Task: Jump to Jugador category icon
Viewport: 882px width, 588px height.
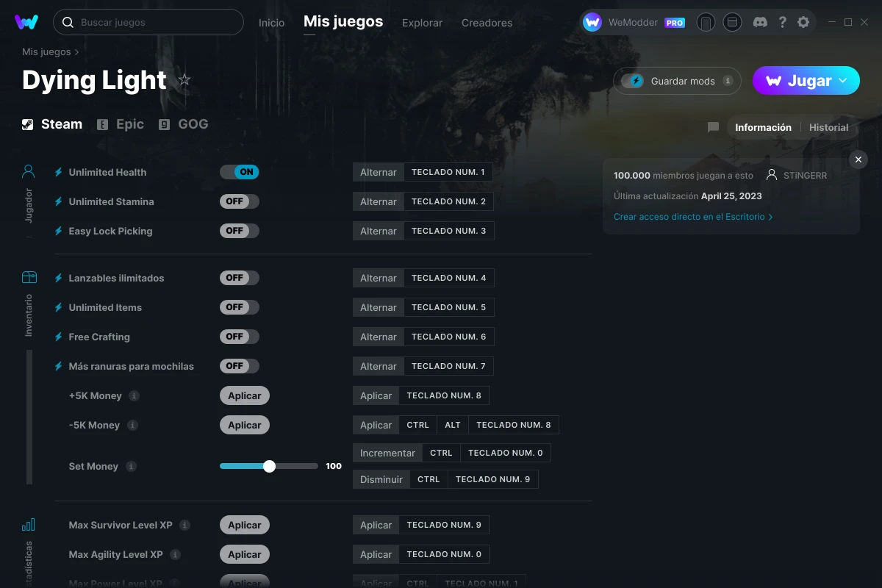Action: [29, 172]
